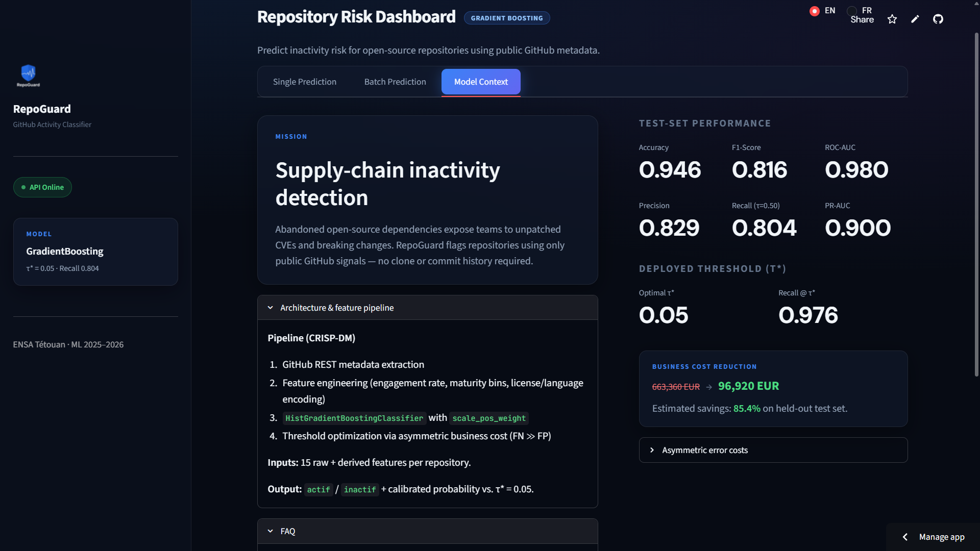
Task: Switch to the Batch Prediction tab
Action: tap(395, 82)
